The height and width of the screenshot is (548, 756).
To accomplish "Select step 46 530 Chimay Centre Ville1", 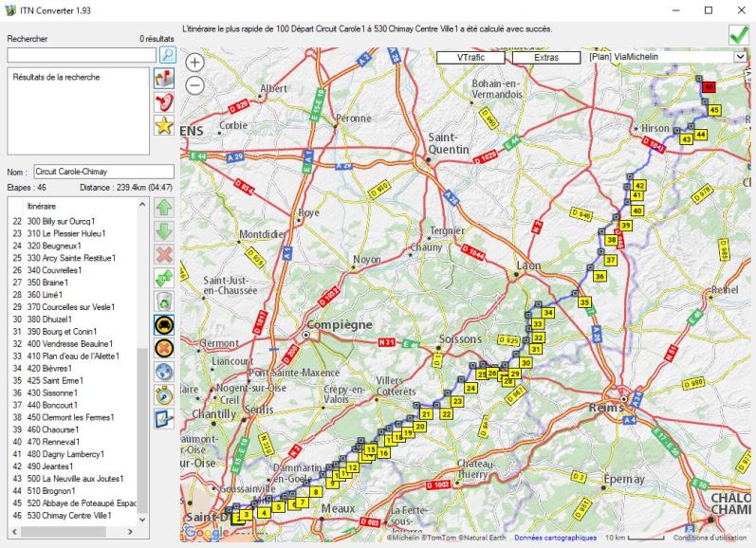I will (74, 515).
